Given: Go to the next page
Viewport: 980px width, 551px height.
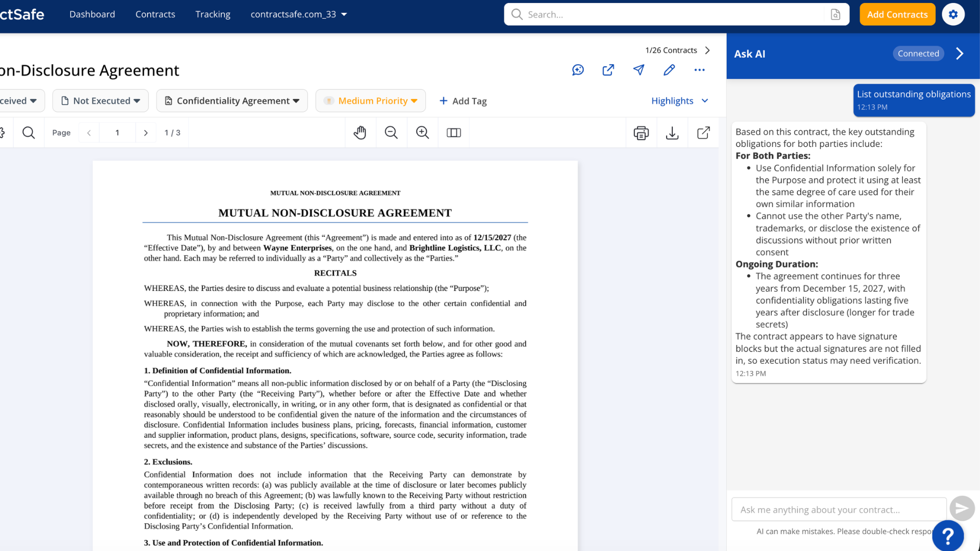Looking at the screenshot, I should [x=145, y=133].
